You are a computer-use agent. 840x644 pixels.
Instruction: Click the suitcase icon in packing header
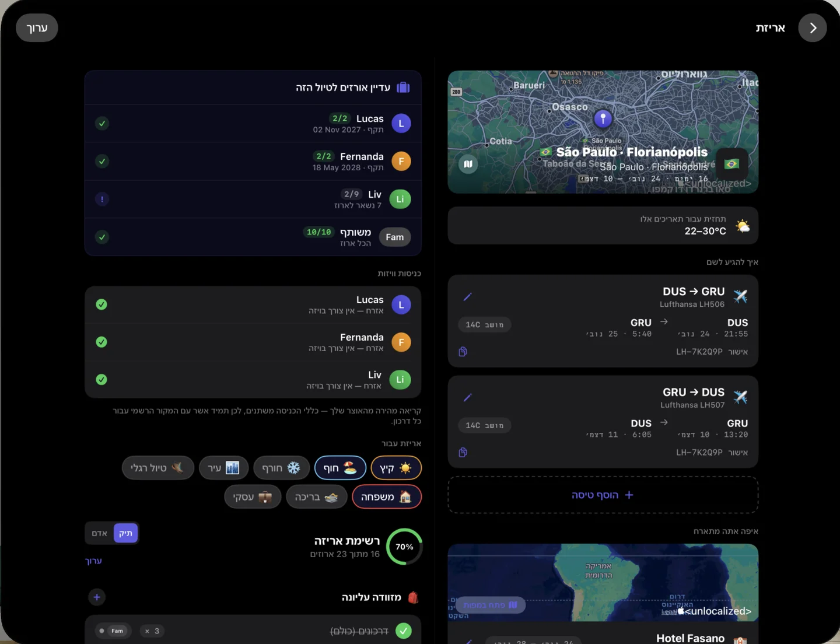[x=403, y=87]
